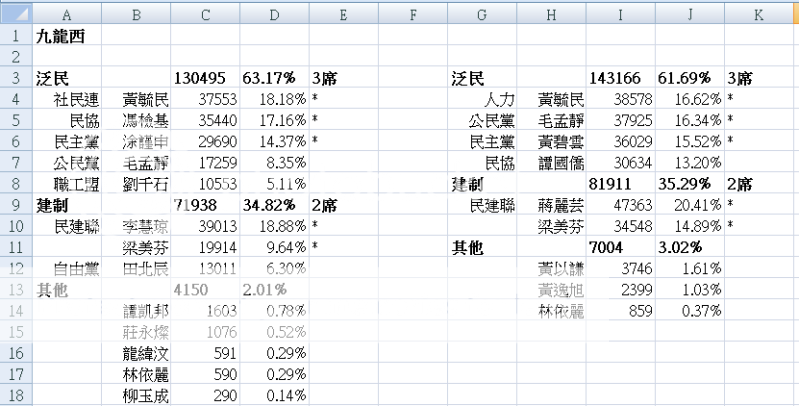Select row 3 header
The image size is (799, 406).
tap(16, 77)
